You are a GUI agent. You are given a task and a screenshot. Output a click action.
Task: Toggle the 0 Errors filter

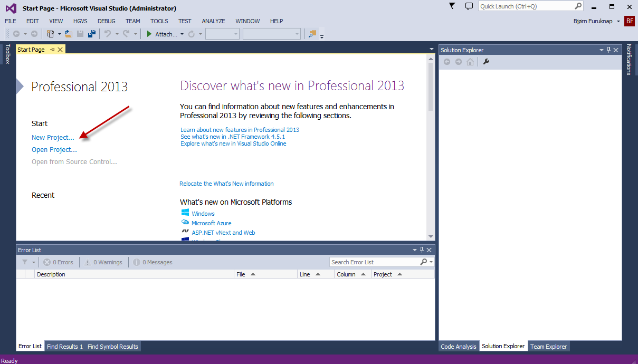click(58, 262)
